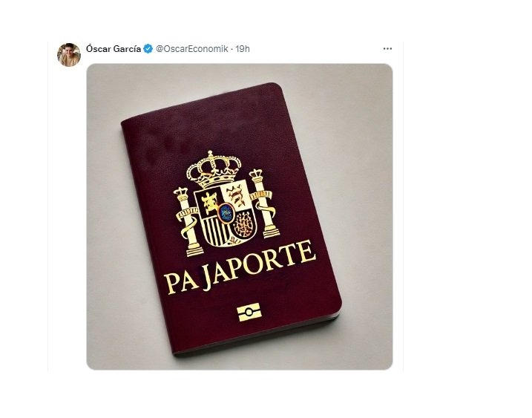Click the Óscar García display name
532x418 pixels.
pos(114,49)
